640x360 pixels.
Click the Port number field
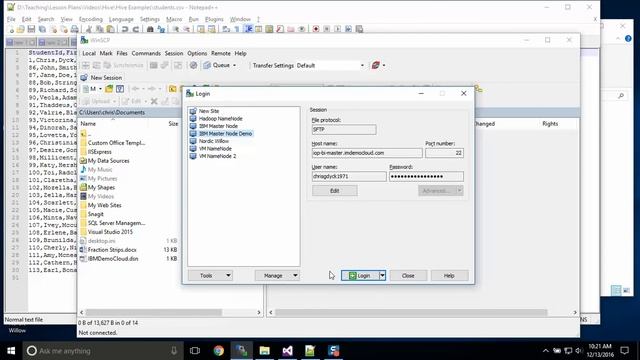(444, 153)
